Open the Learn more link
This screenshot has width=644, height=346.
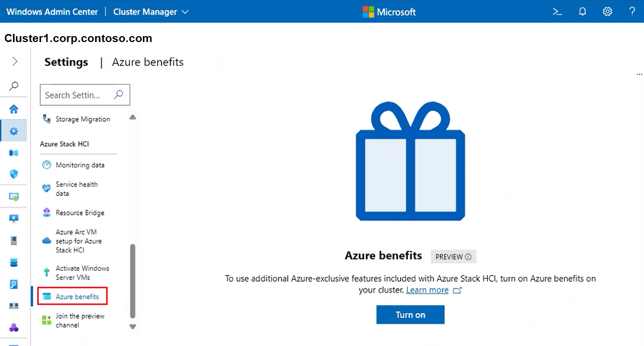(428, 290)
